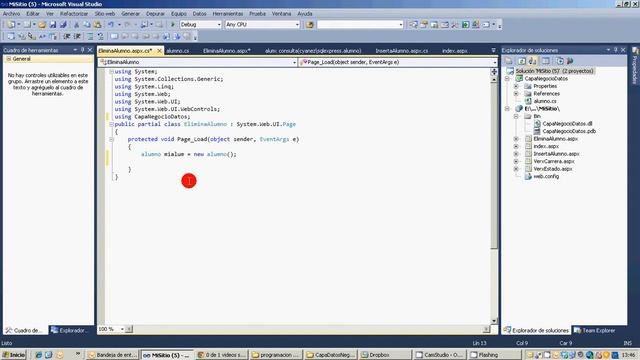
Task: Collapse the CapaNegocioDatos project node
Action: (x=507, y=78)
